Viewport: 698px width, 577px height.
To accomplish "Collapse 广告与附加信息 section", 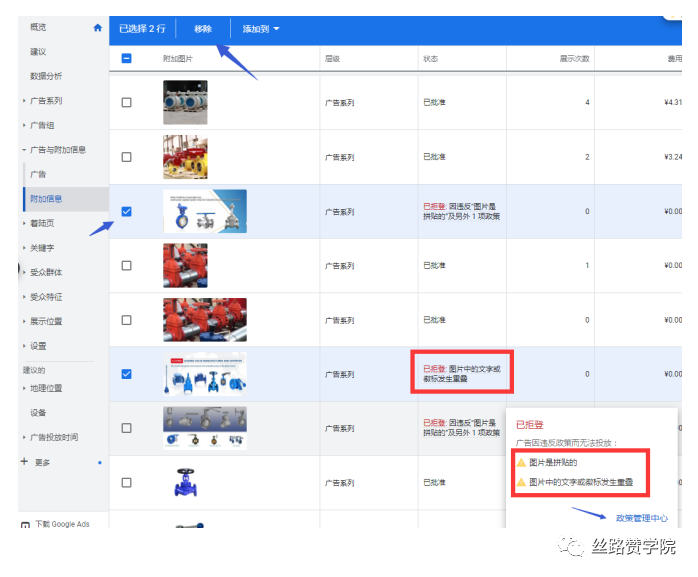I will [24, 150].
